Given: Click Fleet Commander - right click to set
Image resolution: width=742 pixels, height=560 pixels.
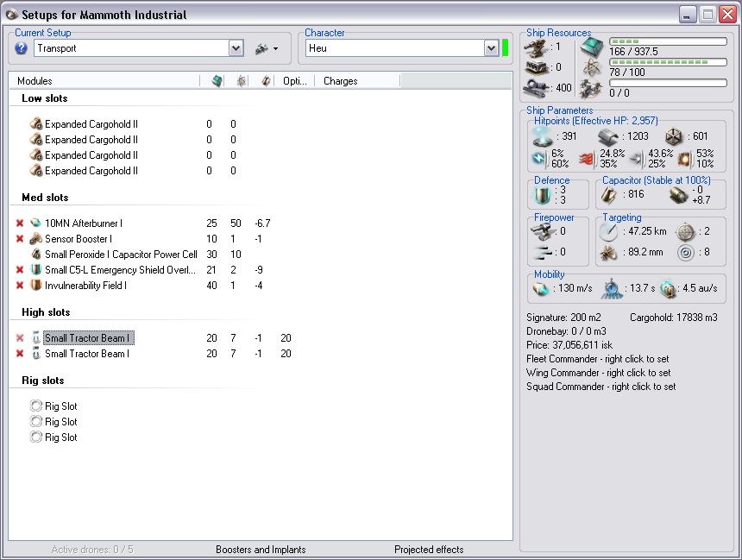Looking at the screenshot, I should coord(598,359).
